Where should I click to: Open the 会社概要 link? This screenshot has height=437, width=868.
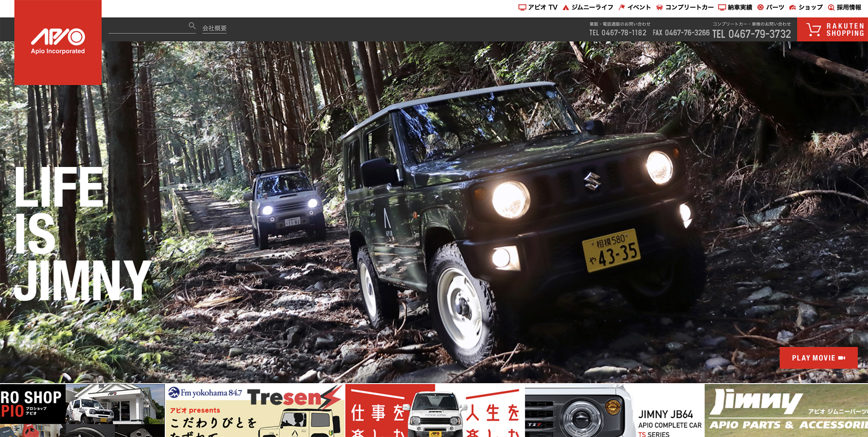[214, 28]
